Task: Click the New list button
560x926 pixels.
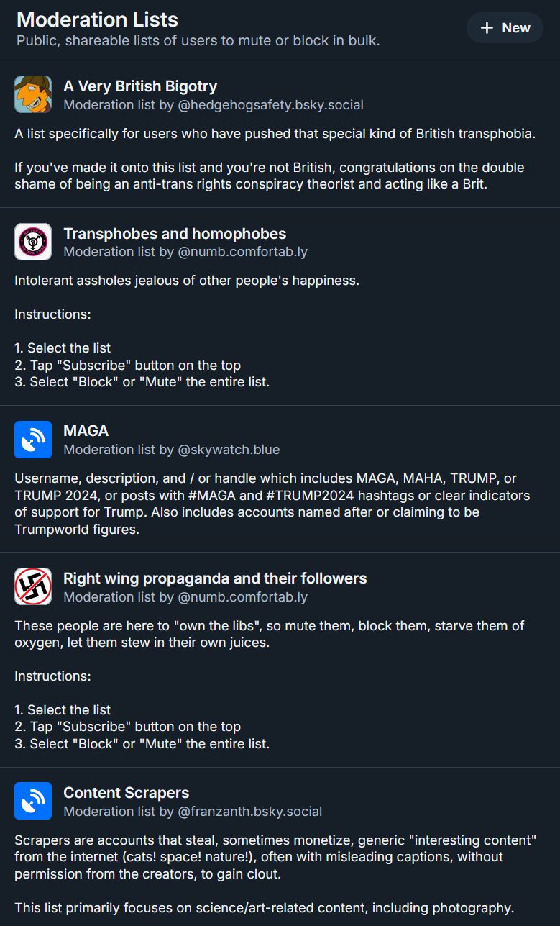Action: [x=505, y=28]
